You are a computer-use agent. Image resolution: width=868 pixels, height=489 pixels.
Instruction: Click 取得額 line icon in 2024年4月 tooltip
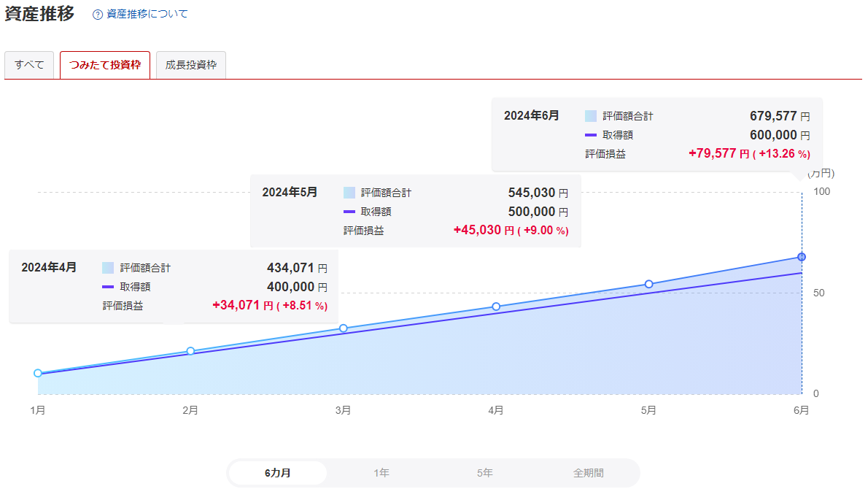pyautogui.click(x=108, y=287)
